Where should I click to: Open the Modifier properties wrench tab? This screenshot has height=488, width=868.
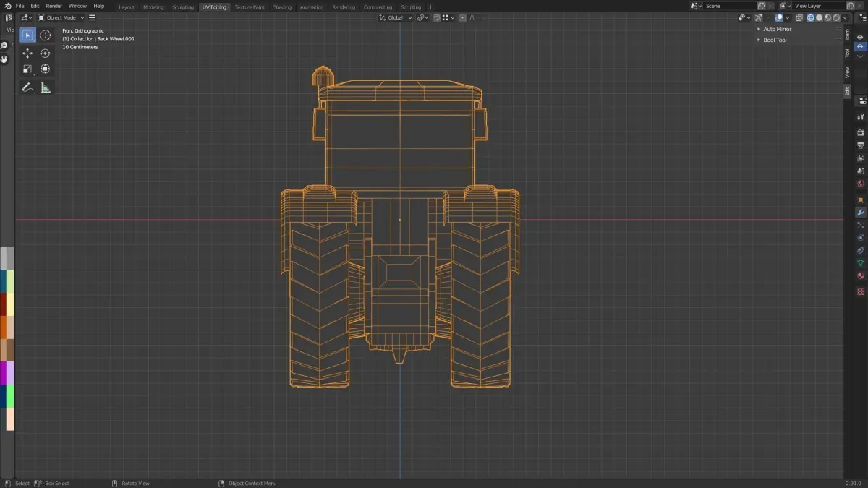pos(861,213)
